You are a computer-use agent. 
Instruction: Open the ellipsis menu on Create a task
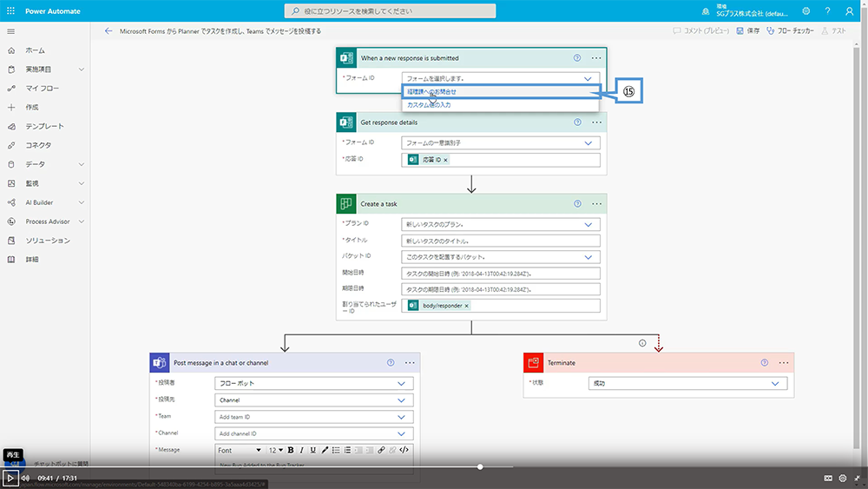point(596,204)
